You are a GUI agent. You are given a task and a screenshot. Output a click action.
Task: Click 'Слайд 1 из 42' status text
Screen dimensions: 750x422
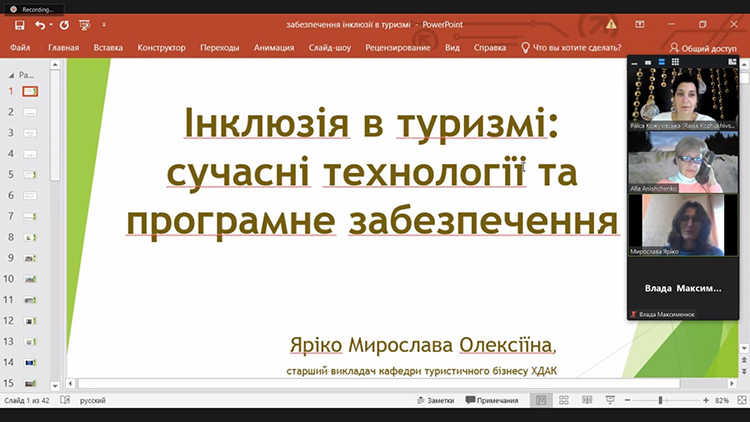pos(27,400)
